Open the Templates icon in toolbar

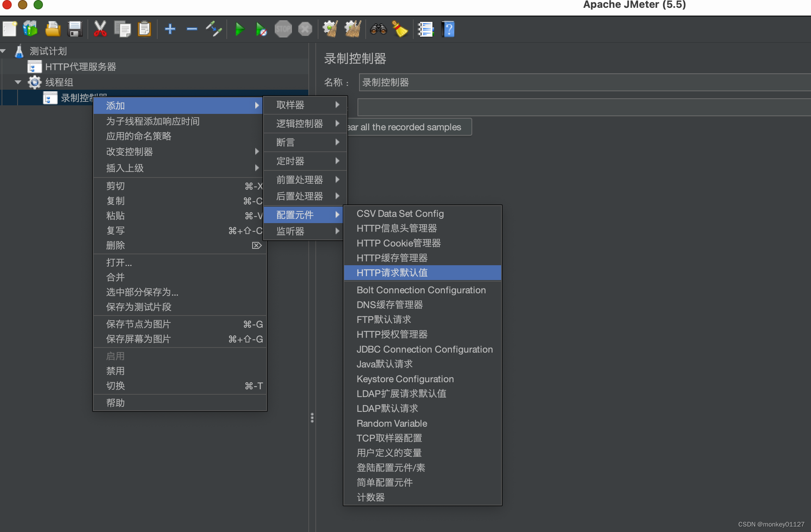pyautogui.click(x=30, y=29)
